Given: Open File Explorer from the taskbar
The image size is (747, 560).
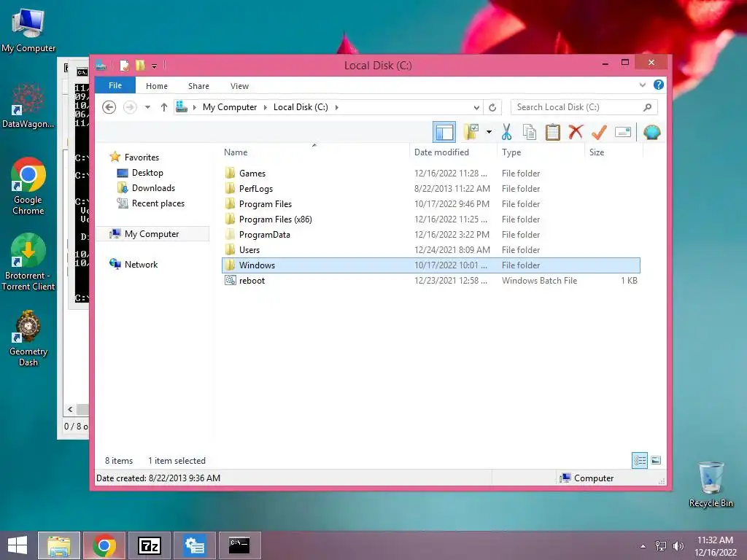Looking at the screenshot, I should coord(59,545).
